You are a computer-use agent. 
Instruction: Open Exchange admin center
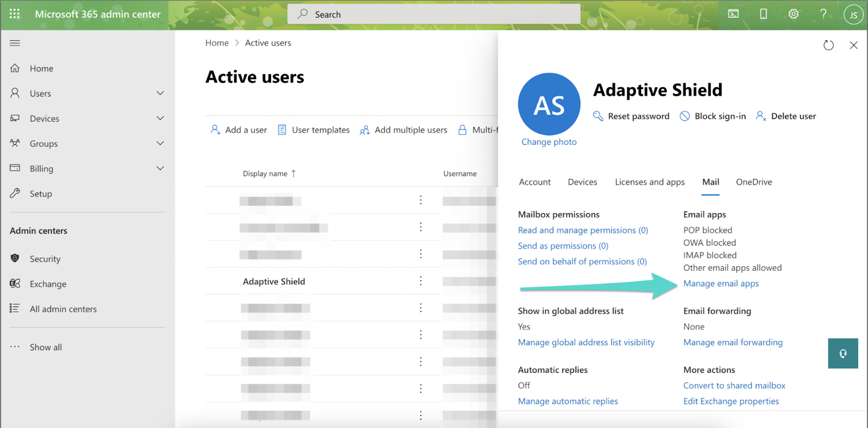(48, 284)
